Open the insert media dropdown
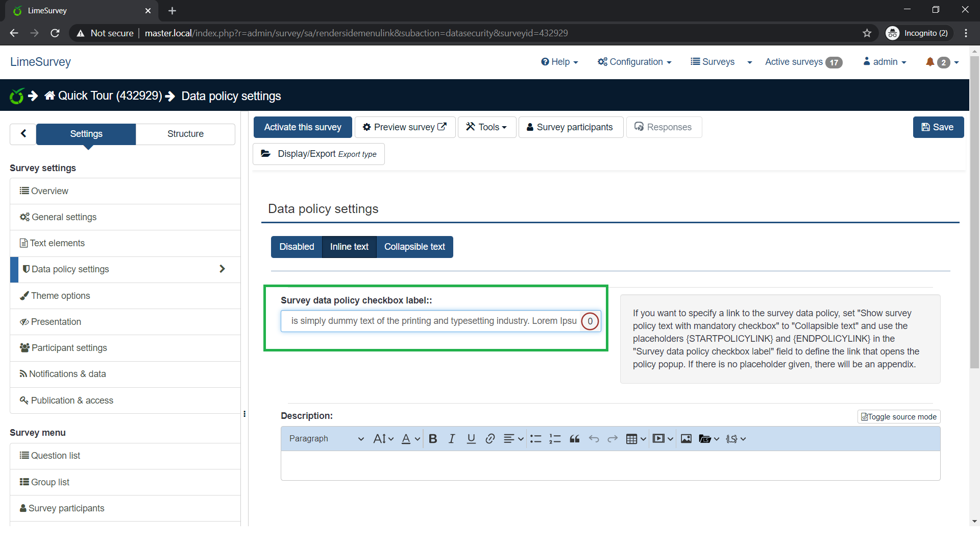Image resolution: width=980 pixels, height=541 pixels. coord(663,439)
